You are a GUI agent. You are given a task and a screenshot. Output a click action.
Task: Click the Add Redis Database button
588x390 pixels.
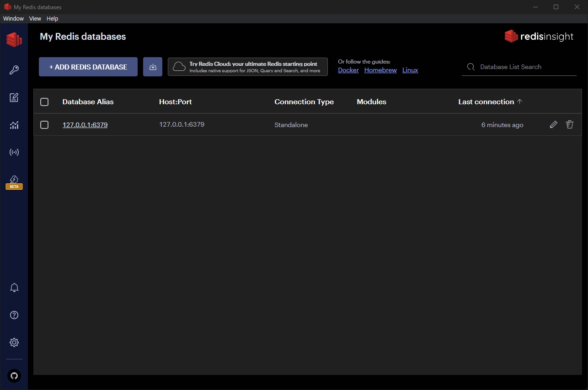tap(88, 67)
